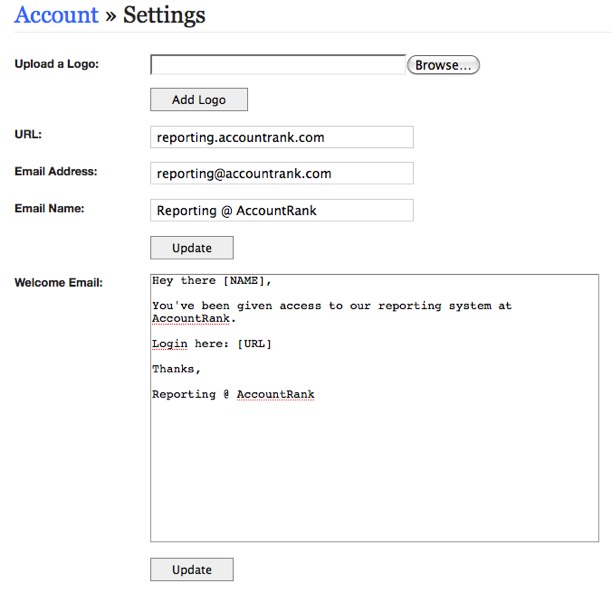Screen dimensions: 612x593
Task: Open the Account breadcrumb link
Action: tap(56, 15)
